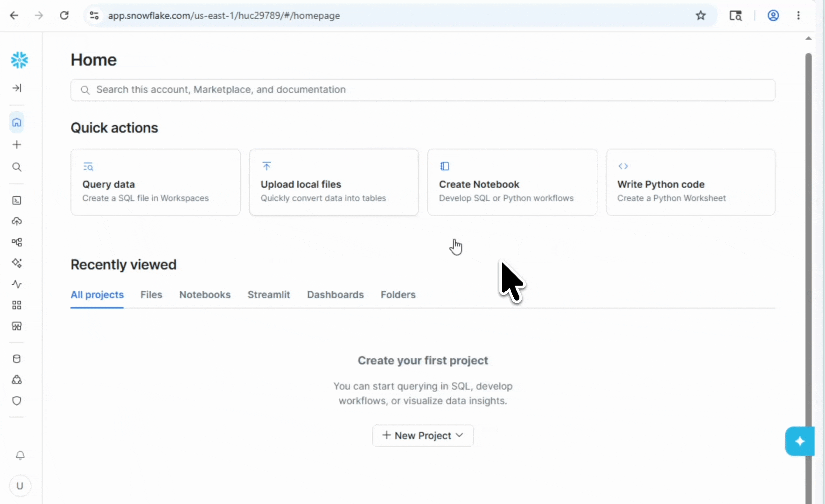
Task: Open the sidebar Search magnifier icon
Action: coord(17,167)
